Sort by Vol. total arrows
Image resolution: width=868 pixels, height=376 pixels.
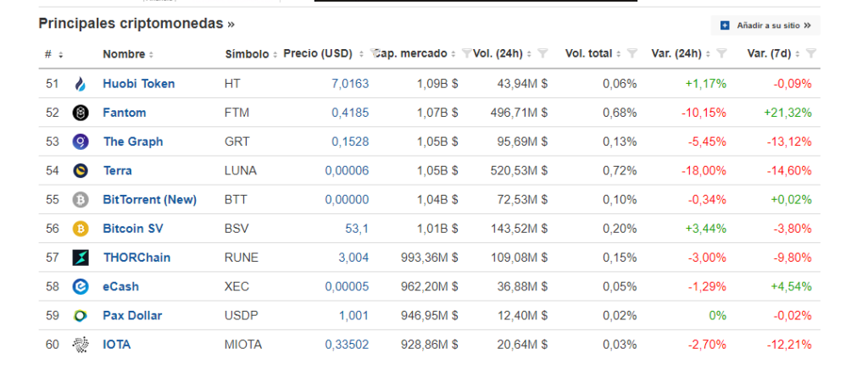[619, 53]
